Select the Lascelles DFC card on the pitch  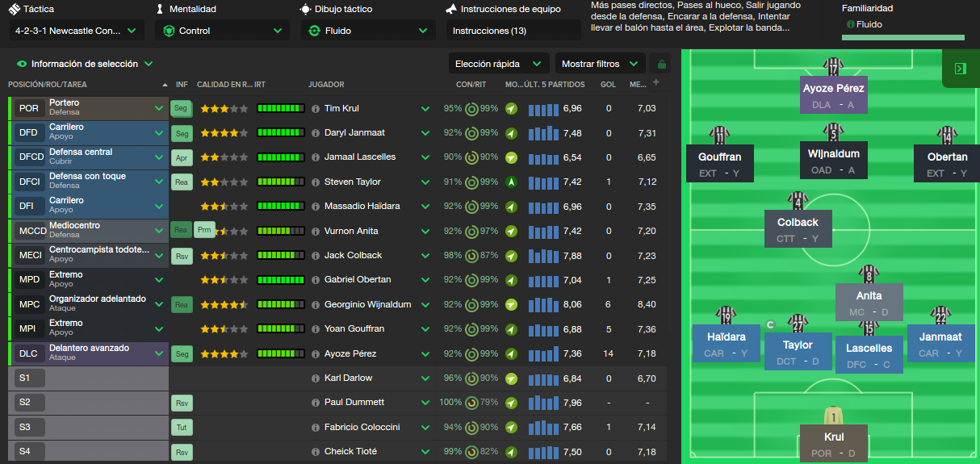coord(869,355)
